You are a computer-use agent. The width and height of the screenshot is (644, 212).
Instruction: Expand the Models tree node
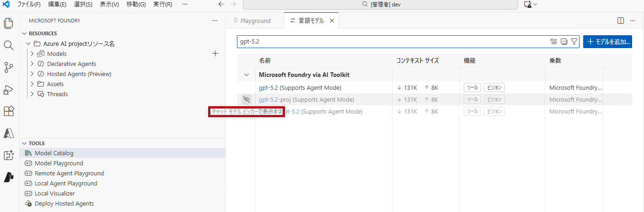coord(32,54)
